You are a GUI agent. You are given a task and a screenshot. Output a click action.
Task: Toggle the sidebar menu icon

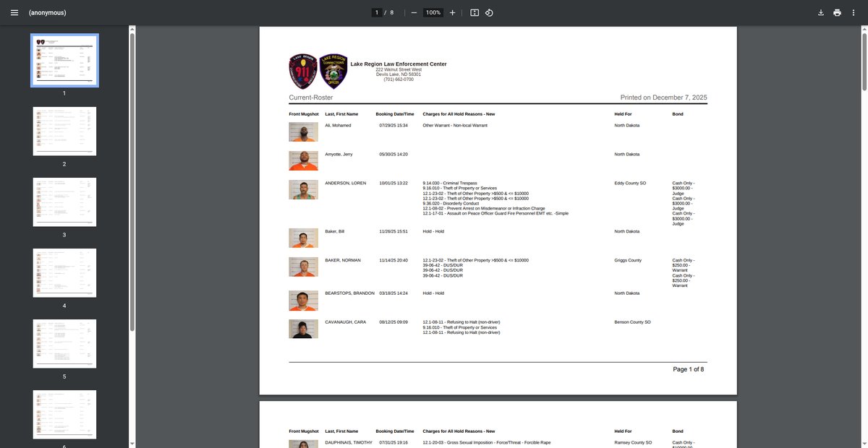pos(14,12)
